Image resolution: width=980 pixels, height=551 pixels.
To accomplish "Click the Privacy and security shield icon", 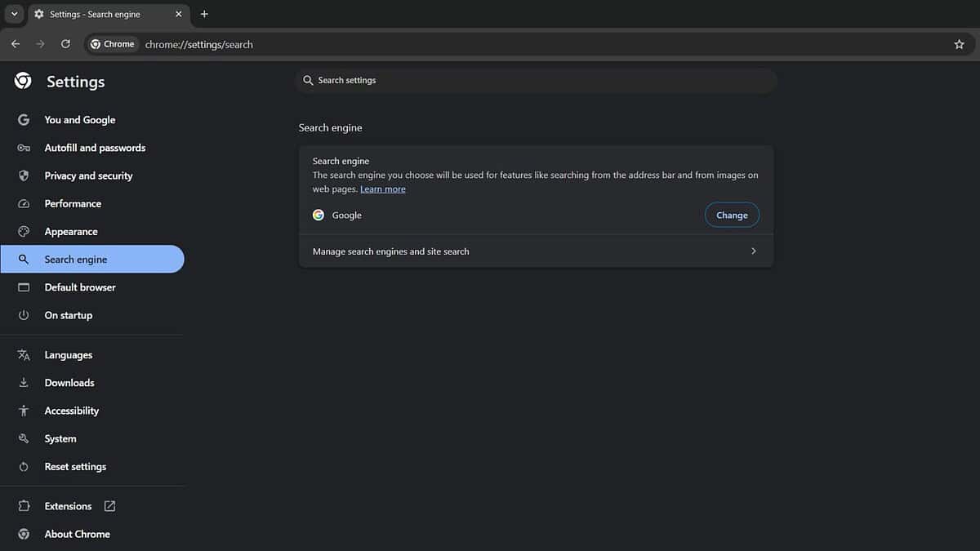I will pos(24,176).
